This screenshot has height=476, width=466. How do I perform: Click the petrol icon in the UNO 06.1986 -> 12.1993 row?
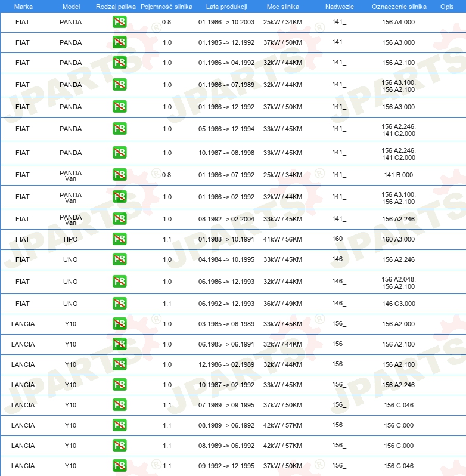[119, 282]
